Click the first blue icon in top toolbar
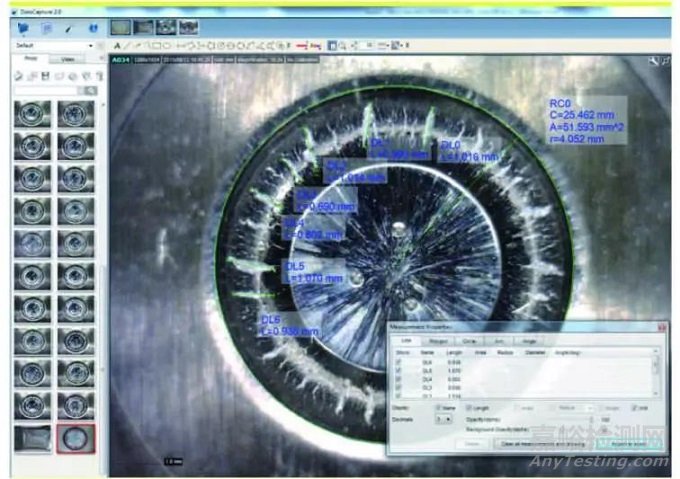The height and width of the screenshot is (479, 680). click(x=22, y=28)
